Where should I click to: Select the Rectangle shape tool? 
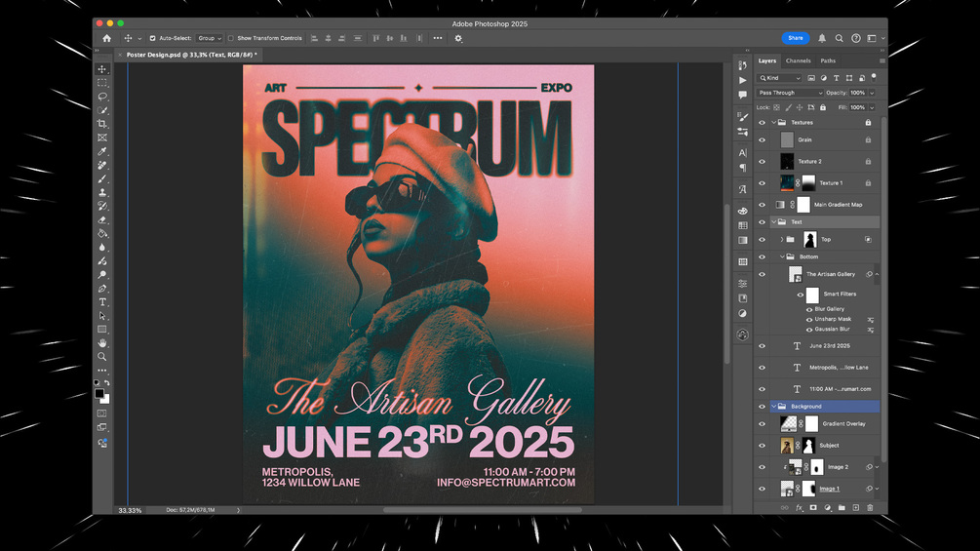click(101, 330)
